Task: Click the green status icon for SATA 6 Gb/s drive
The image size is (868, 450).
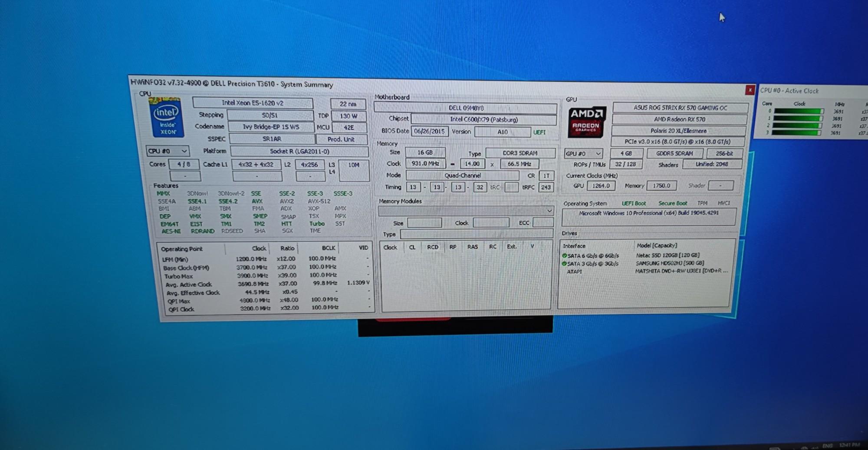Action: click(564, 255)
